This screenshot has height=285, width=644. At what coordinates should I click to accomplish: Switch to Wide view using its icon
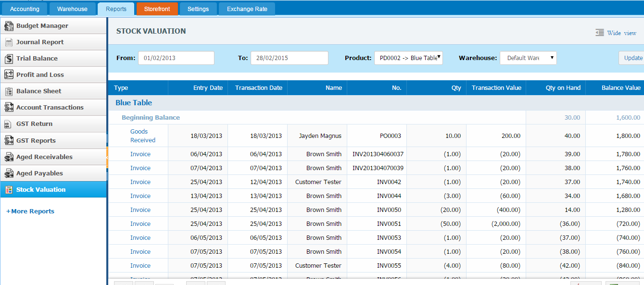[599, 33]
